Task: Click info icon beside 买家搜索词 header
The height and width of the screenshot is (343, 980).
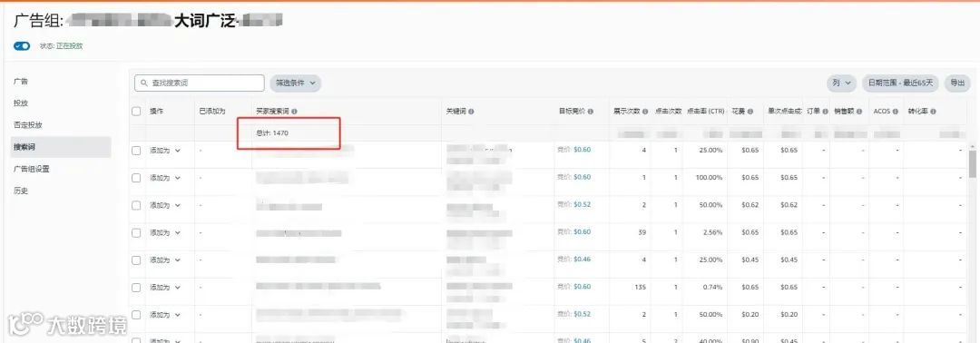Action: click(x=294, y=112)
